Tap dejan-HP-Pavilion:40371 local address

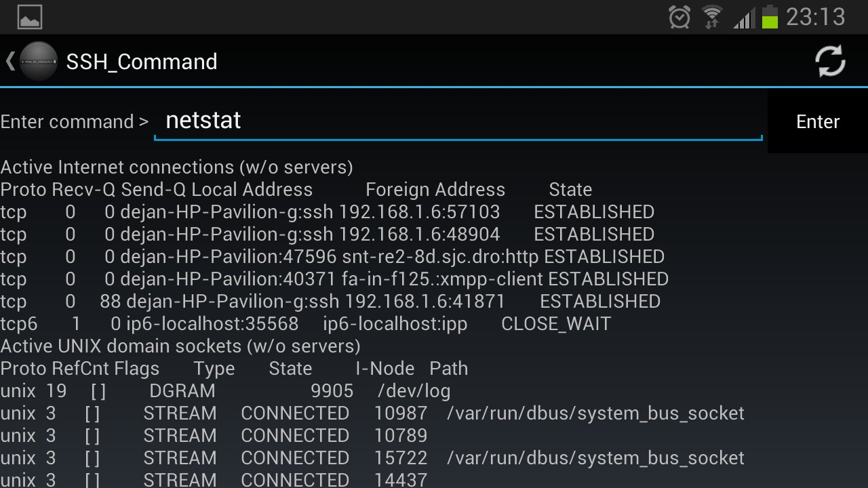(x=228, y=279)
